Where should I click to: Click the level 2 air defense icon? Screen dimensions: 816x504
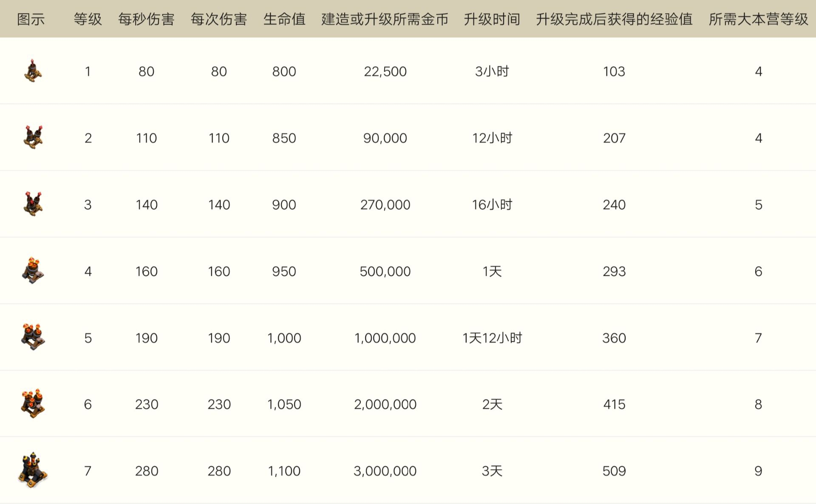pos(33,137)
